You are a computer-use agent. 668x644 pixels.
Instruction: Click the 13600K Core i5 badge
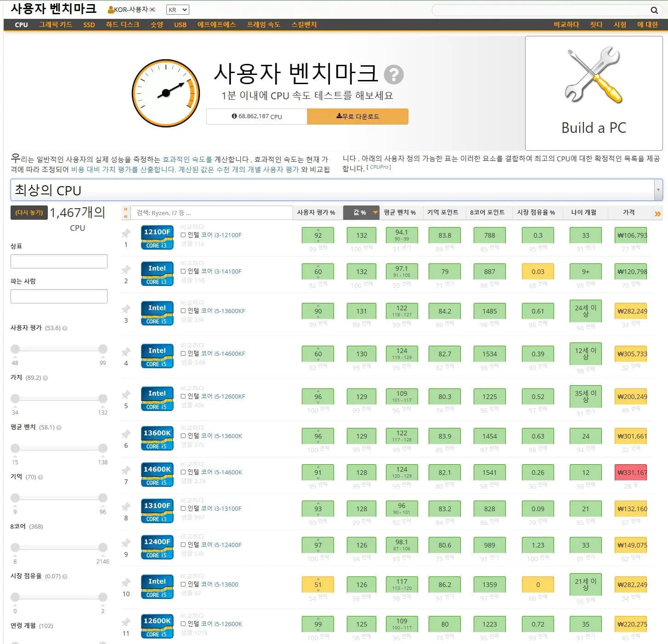(157, 439)
